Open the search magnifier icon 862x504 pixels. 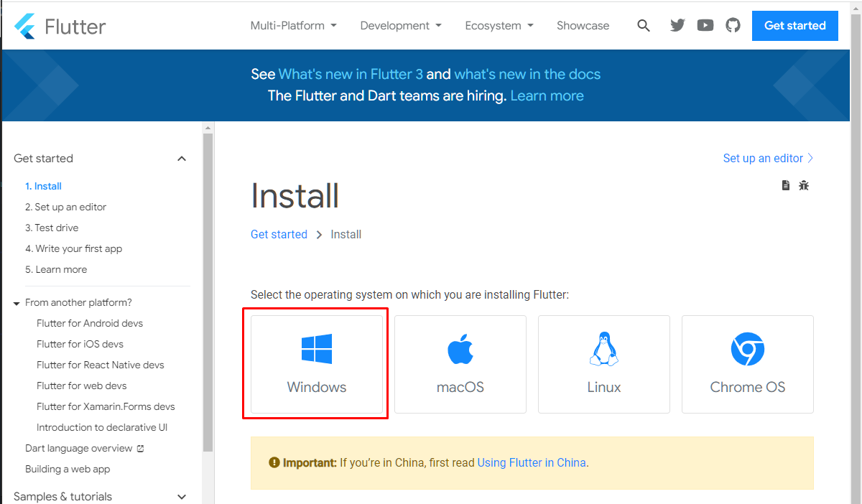(x=644, y=26)
